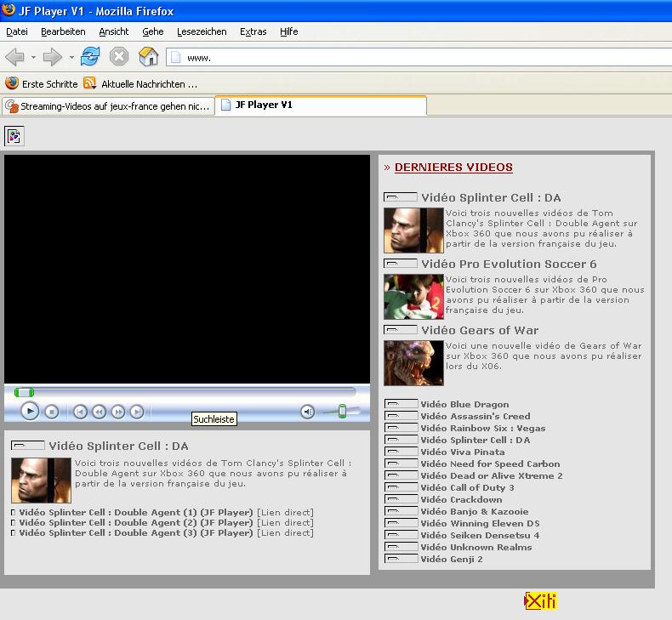Open the DERNIERES VIDEOS heading link

[453, 167]
